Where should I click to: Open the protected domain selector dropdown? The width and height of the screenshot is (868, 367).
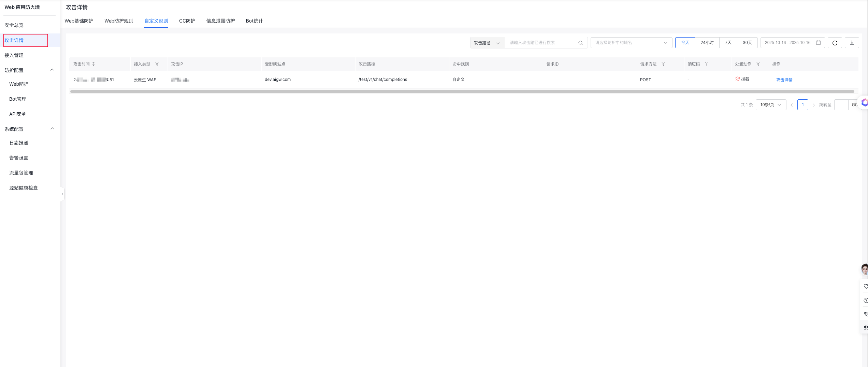631,43
